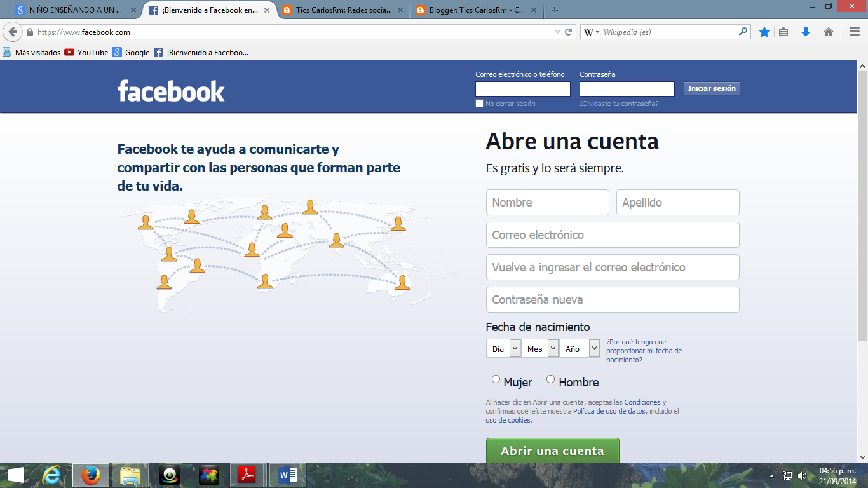Bookmark this page with the star icon
This screenshot has height=488, width=868.
tap(764, 30)
